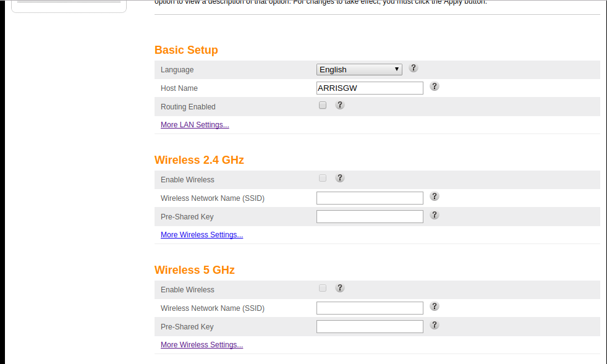Show help for 2.4 GHz Pre-Shared Key

[435, 215]
